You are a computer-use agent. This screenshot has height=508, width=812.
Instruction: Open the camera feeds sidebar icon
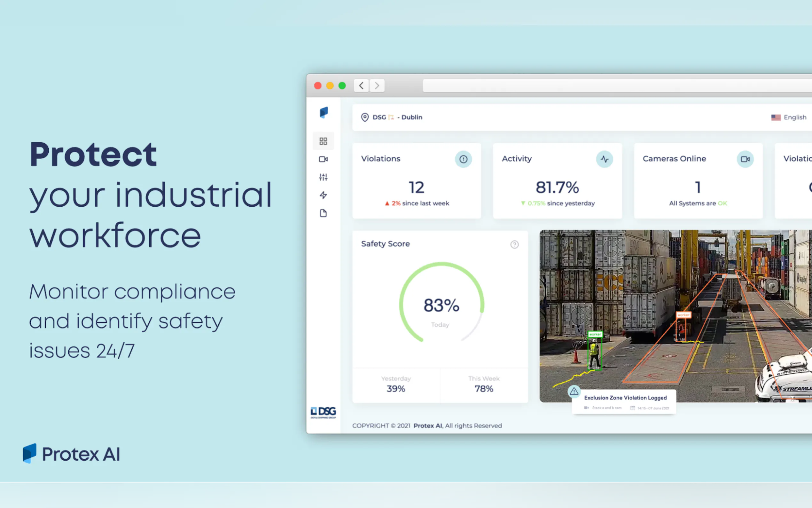(x=323, y=159)
